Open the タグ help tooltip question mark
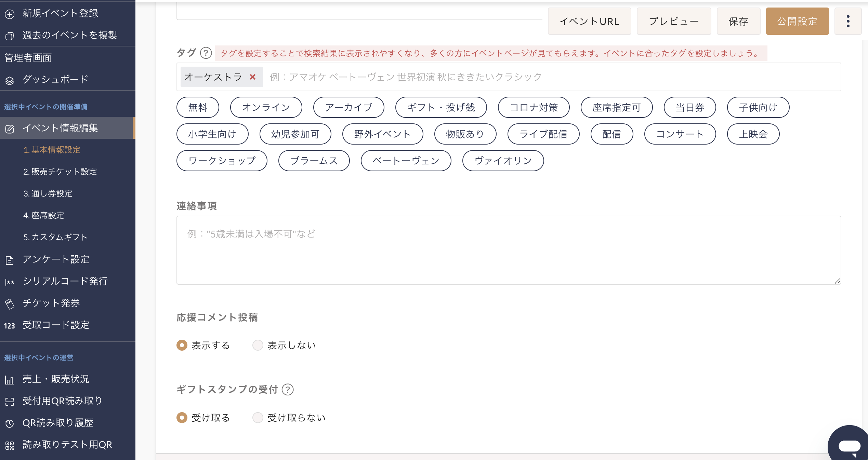The width and height of the screenshot is (868, 460). 205,53
